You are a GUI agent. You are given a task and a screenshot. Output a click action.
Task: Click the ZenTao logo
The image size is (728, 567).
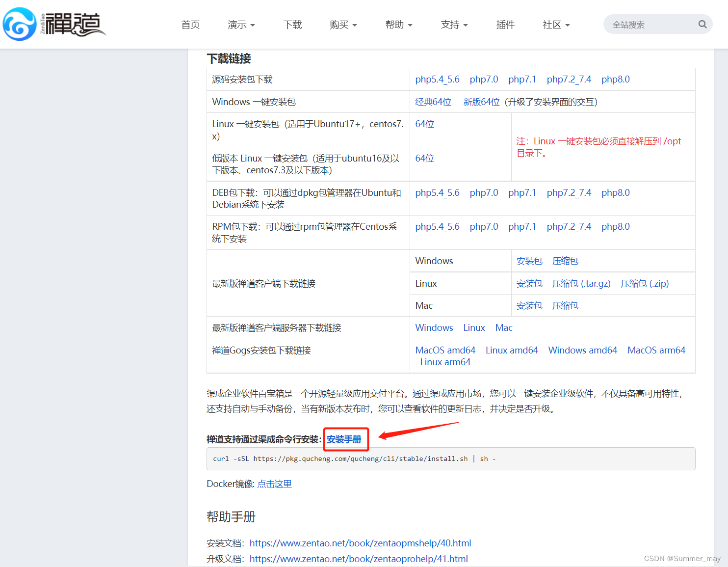[54, 24]
